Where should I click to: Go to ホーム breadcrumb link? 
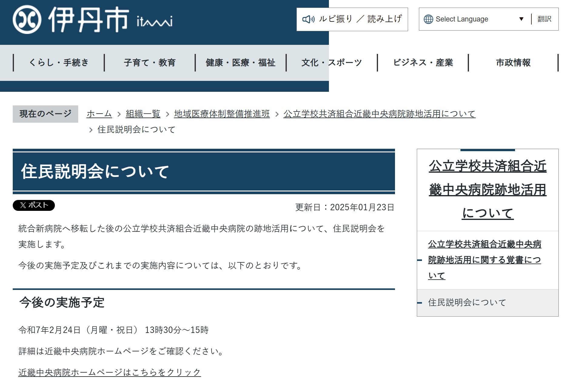tap(99, 114)
